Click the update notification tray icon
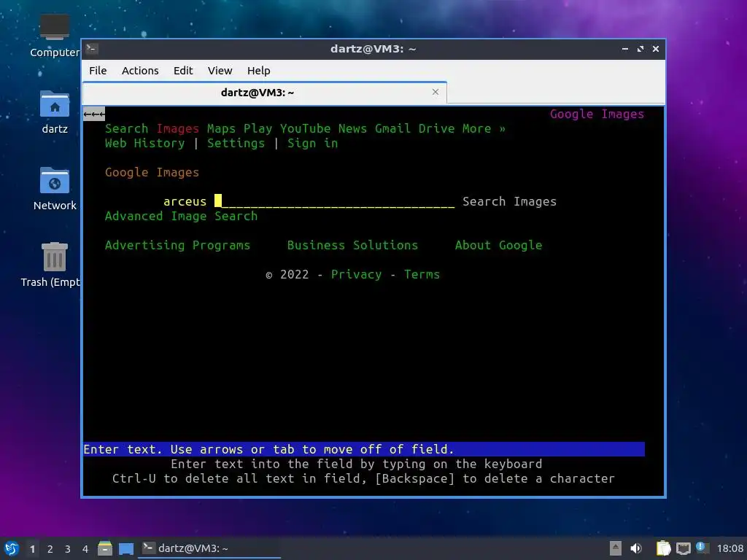Viewport: 747px width, 560px height. [701, 547]
